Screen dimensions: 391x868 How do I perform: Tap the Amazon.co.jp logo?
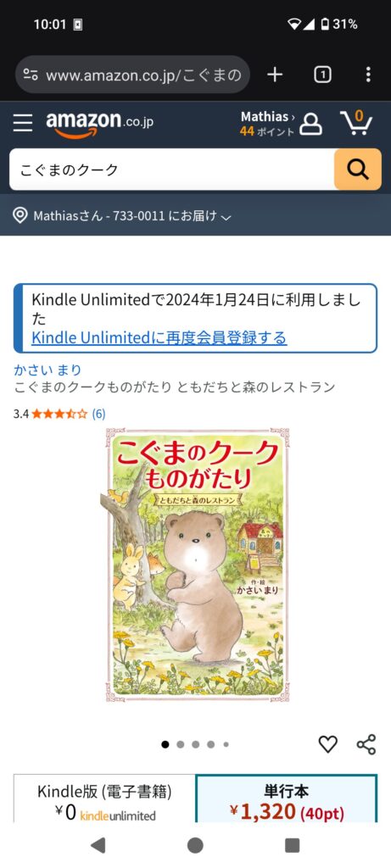[x=100, y=124]
